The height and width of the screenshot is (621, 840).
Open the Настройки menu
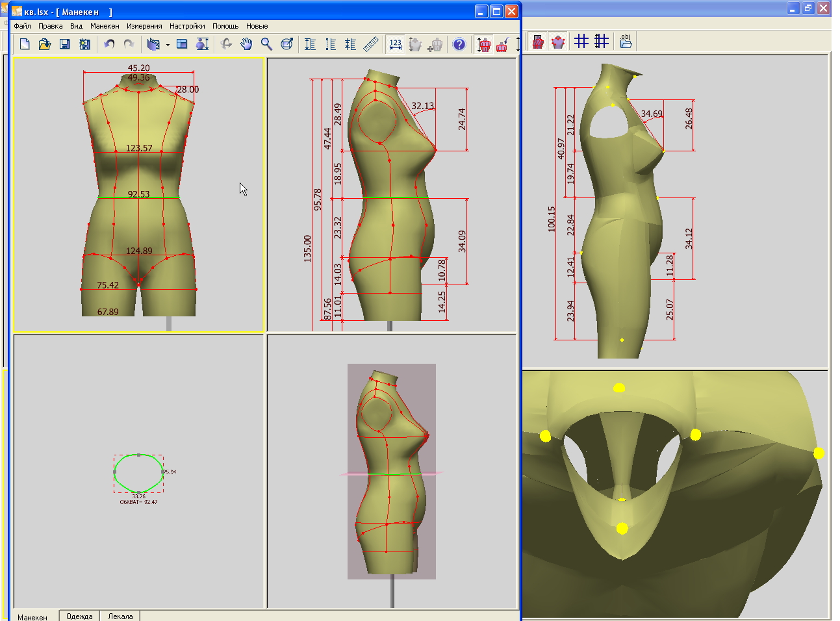coord(187,26)
